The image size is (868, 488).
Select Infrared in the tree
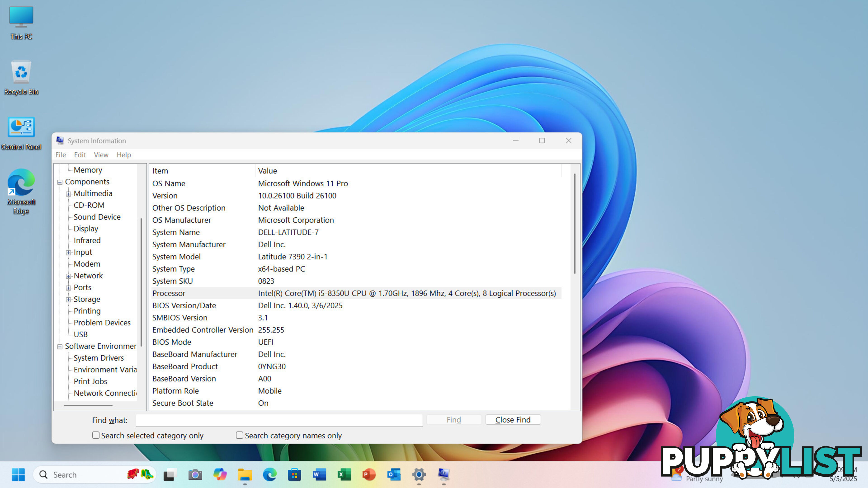tap(87, 240)
